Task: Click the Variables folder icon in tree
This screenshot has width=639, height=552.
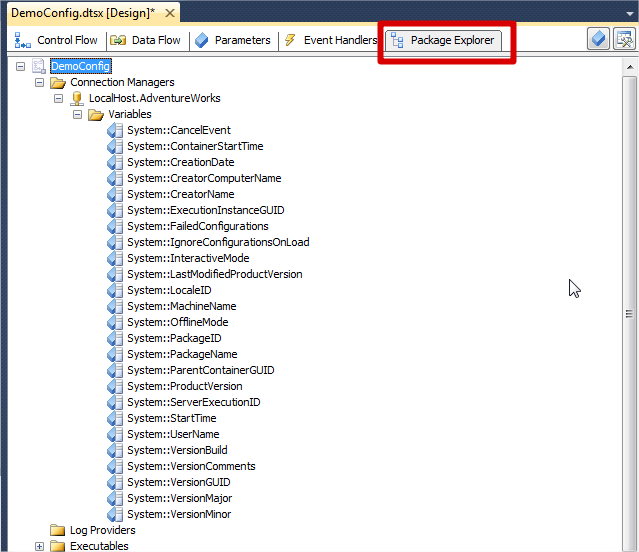Action: coord(96,114)
